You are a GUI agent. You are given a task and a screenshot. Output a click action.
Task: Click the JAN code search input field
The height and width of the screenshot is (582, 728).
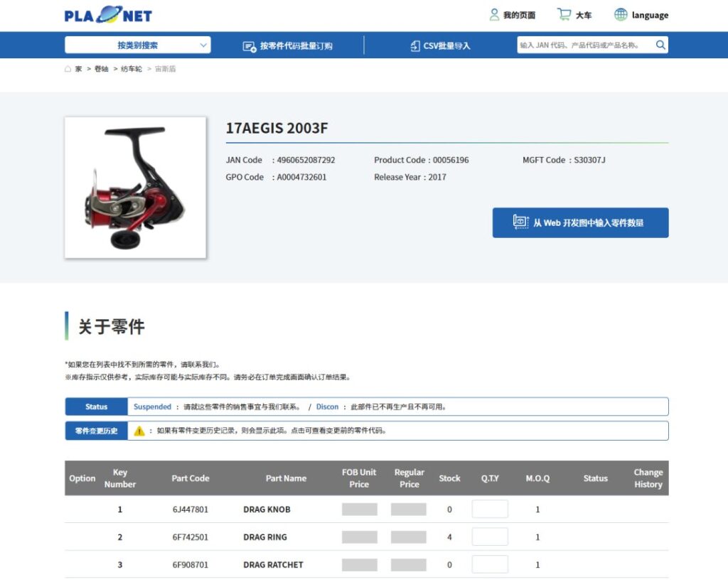tap(576, 44)
